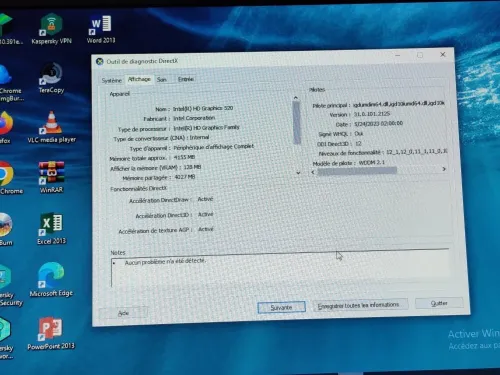Launch TeraCopy from the desktop
The image size is (500, 375).
pyautogui.click(x=51, y=78)
